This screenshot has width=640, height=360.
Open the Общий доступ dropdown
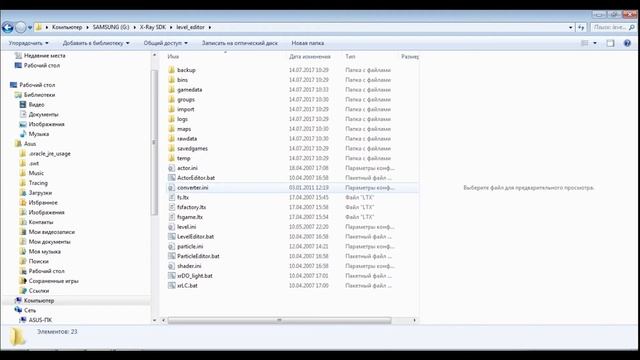[165, 43]
